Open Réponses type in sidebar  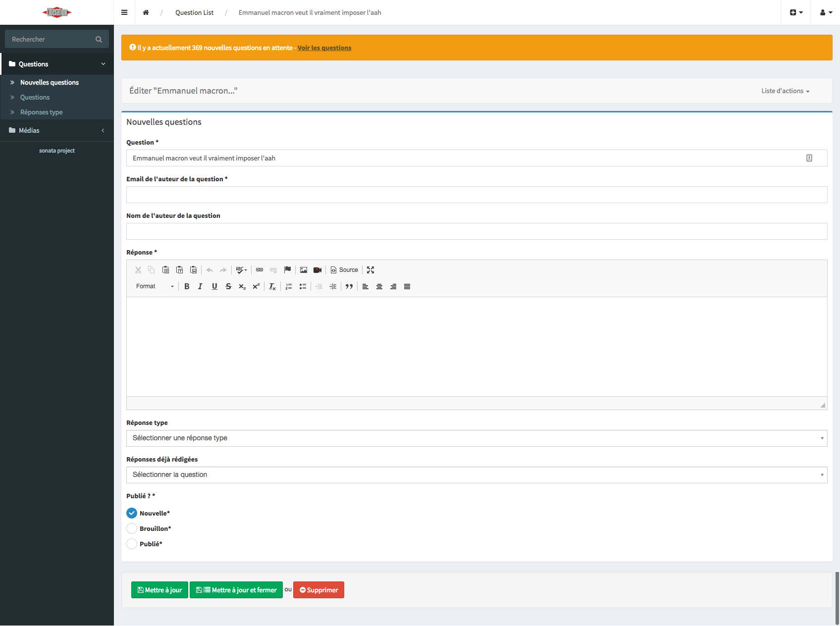(x=41, y=112)
